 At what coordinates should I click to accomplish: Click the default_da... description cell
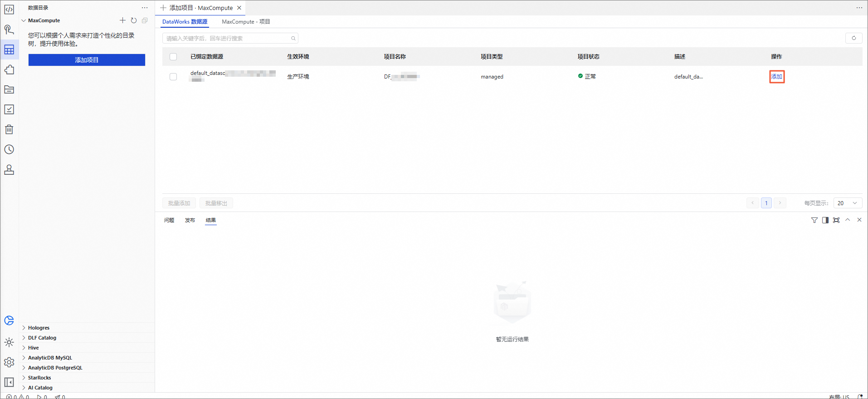688,77
